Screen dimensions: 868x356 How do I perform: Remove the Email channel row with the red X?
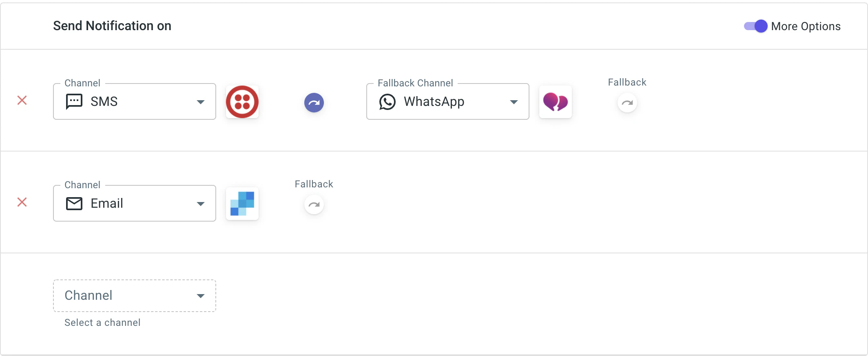tap(22, 202)
